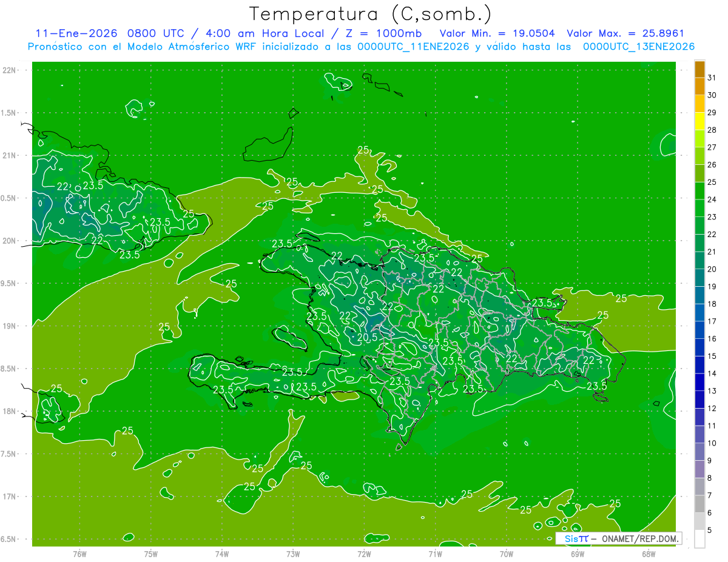The image size is (728, 562).
Task: Click the title 'Temperatura (C,somb.)'
Action: [x=370, y=14]
